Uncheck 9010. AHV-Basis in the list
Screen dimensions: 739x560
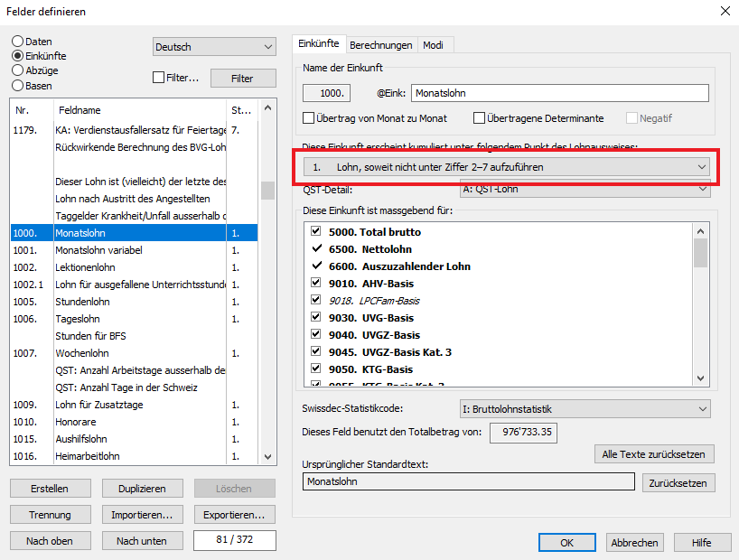(x=316, y=283)
